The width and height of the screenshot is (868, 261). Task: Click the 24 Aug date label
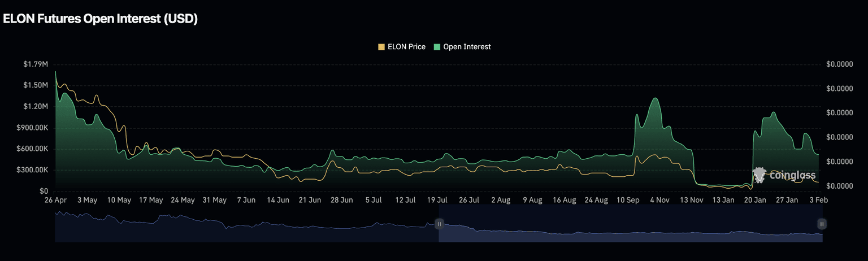(596, 200)
